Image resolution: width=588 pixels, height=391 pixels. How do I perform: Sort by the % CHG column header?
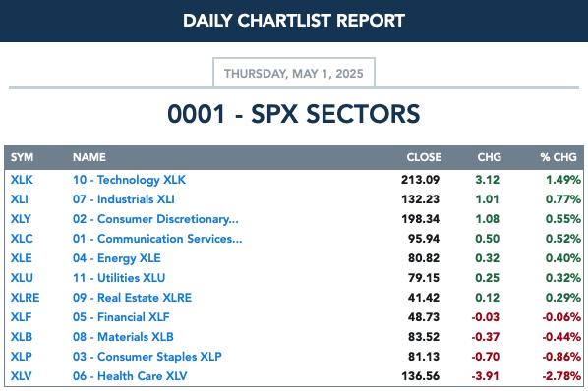[559, 157]
